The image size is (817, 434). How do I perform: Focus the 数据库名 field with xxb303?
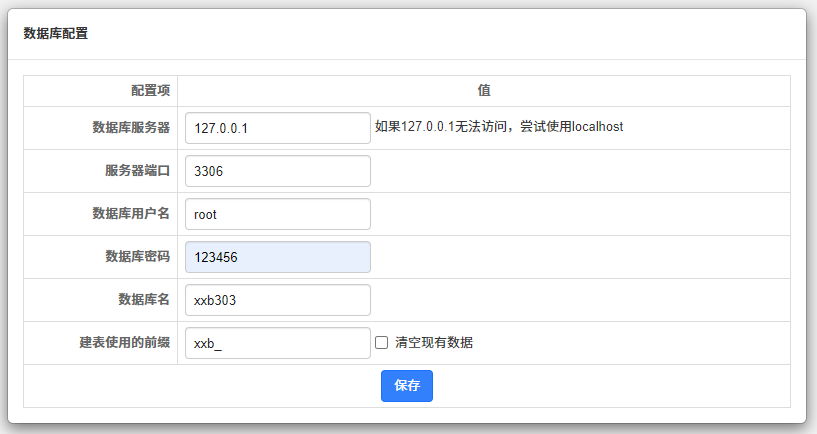click(x=277, y=300)
